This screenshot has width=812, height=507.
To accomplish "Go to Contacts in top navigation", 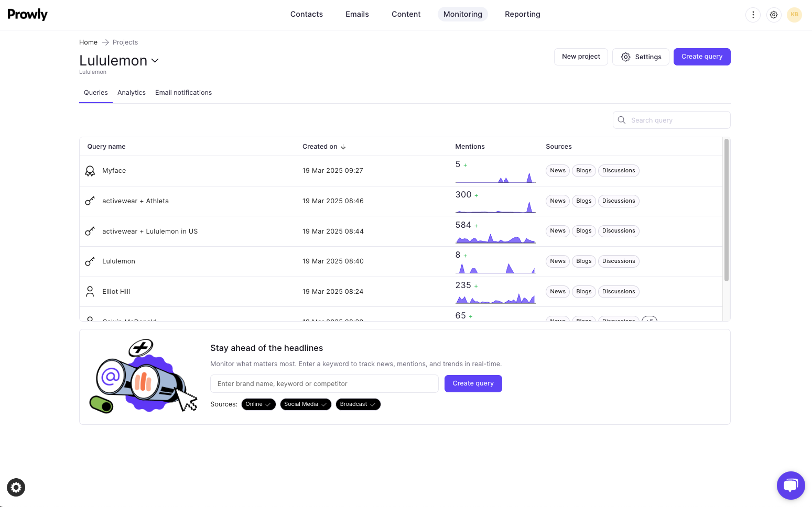I will point(307,14).
